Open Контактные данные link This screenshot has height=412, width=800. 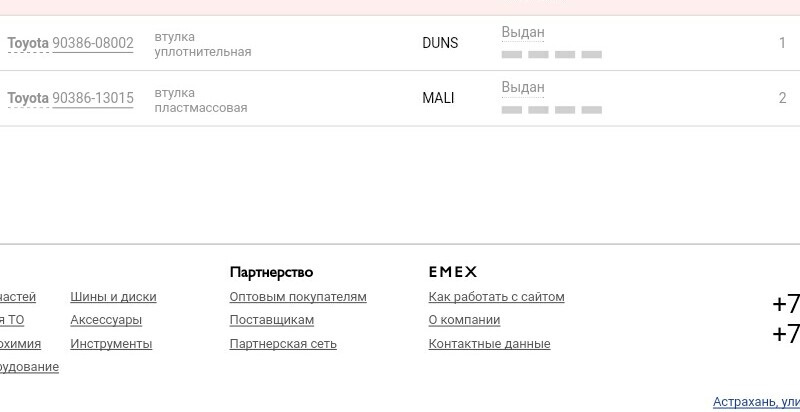pos(489,344)
